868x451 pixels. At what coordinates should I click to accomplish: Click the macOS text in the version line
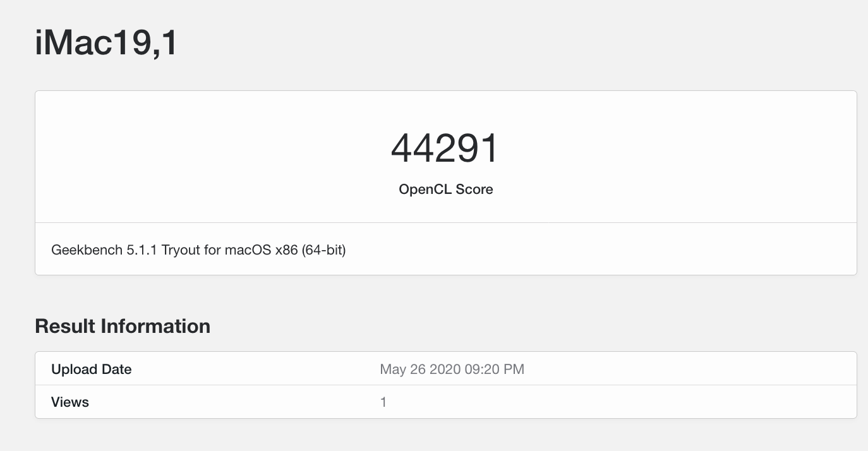[249, 250]
